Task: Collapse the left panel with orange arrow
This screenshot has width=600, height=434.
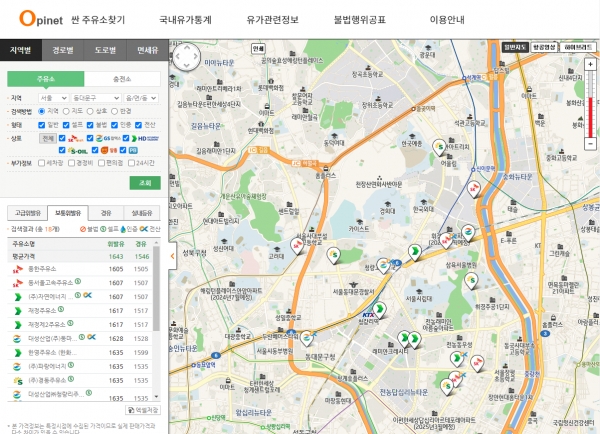Action: (x=172, y=256)
